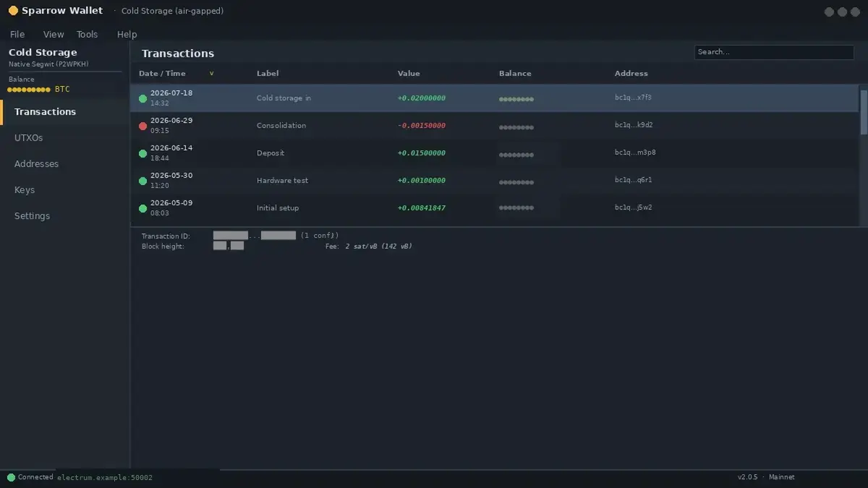Reveal the hidden sidebar wallet balance dots
The height and width of the screenshot is (488, 868).
point(29,90)
